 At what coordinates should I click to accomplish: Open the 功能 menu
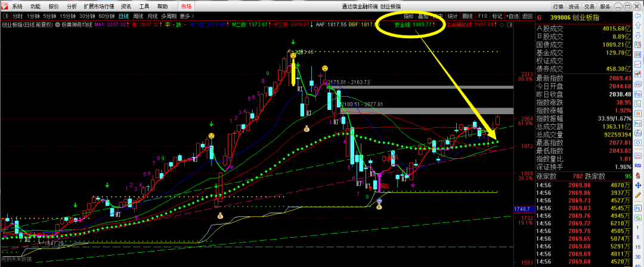tap(35, 6)
